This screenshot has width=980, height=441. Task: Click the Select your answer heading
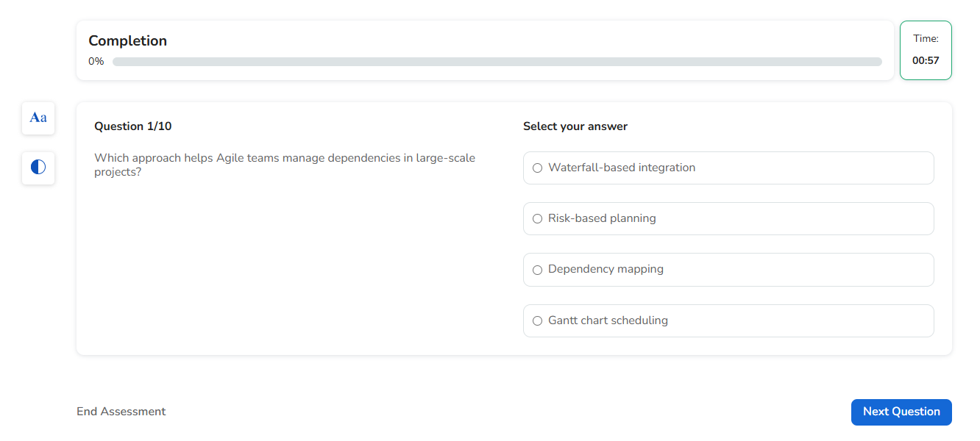[575, 126]
